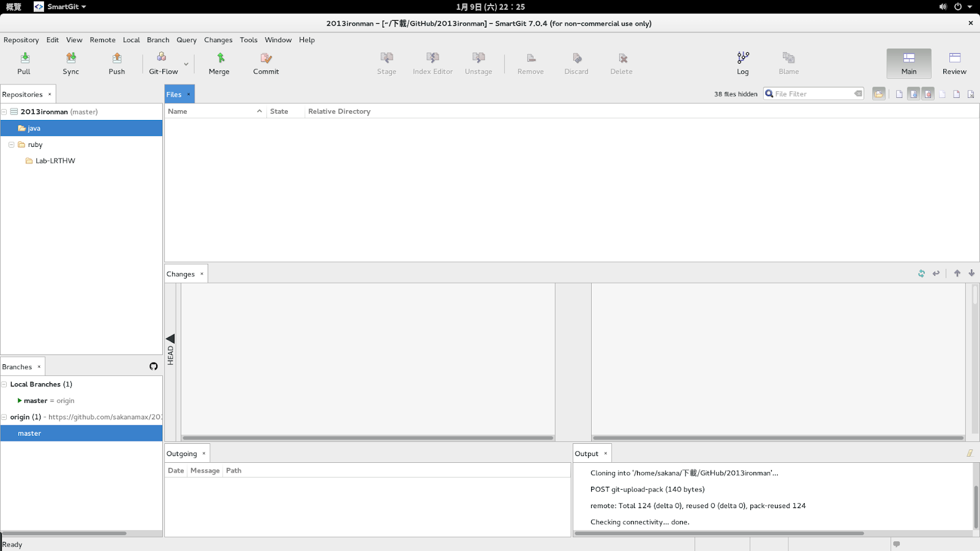Open the Repository menu
980x551 pixels.
click(x=21, y=40)
